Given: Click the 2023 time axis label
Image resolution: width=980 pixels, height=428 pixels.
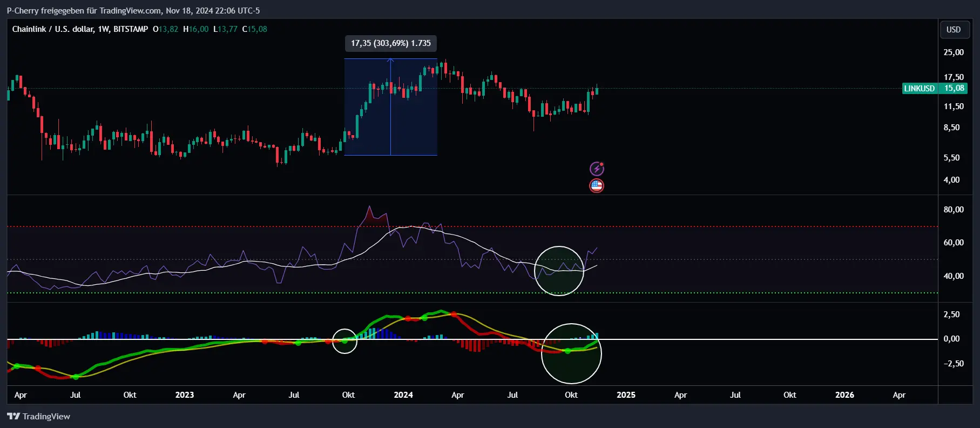Looking at the screenshot, I should (185, 395).
